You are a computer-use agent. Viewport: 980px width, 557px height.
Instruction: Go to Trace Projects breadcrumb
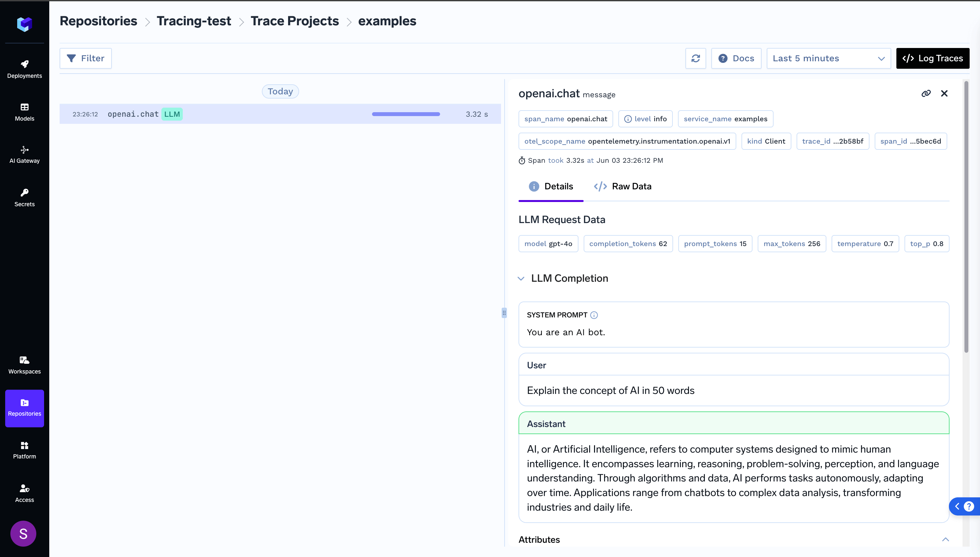coord(294,21)
